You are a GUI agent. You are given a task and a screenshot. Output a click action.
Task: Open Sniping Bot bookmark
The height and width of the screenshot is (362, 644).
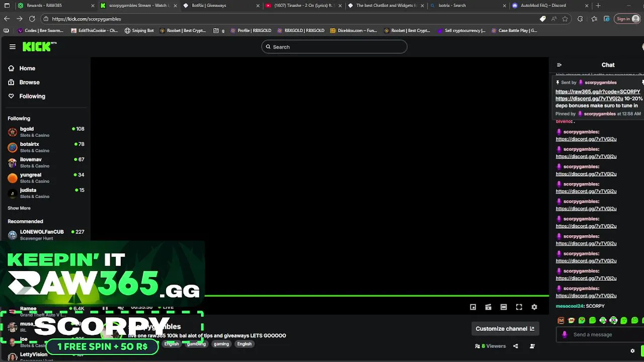pos(139,31)
